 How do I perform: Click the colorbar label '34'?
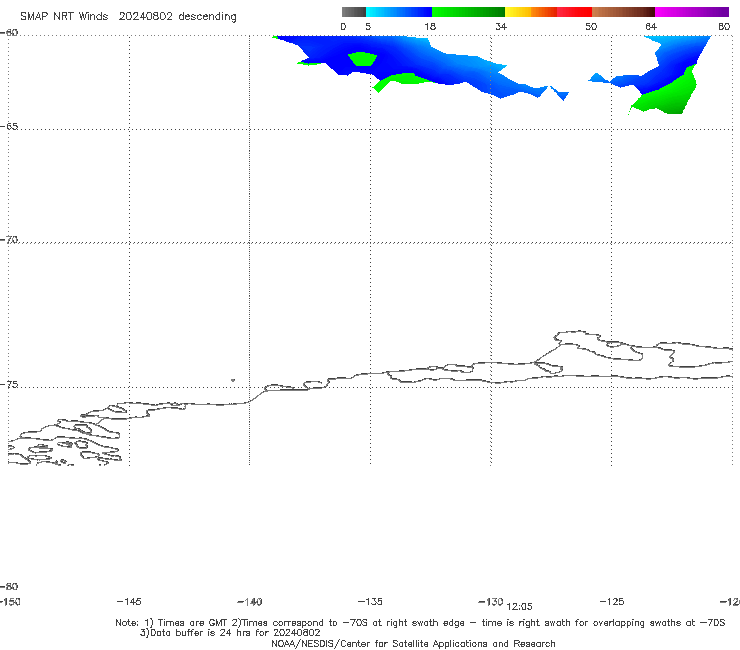tap(501, 26)
